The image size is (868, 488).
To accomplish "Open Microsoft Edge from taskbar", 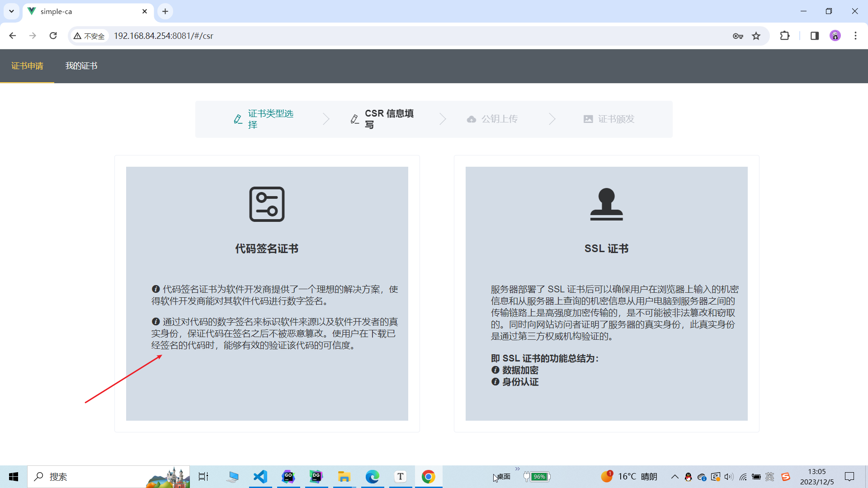I will point(373,477).
